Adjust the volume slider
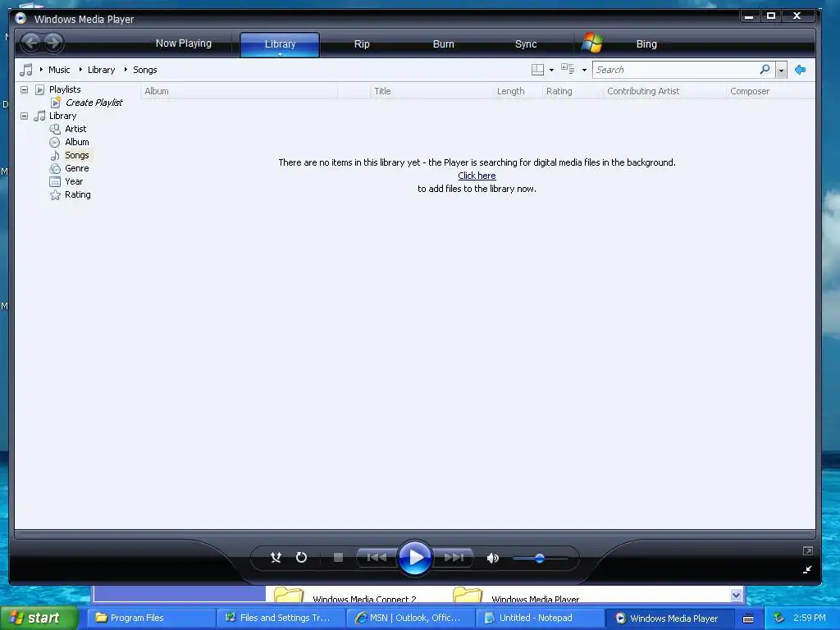Screen dimensions: 840x630 point(540,558)
